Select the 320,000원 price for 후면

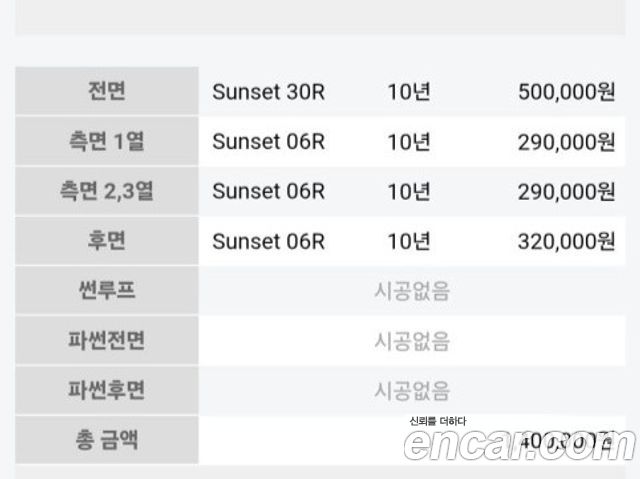[x=566, y=241]
